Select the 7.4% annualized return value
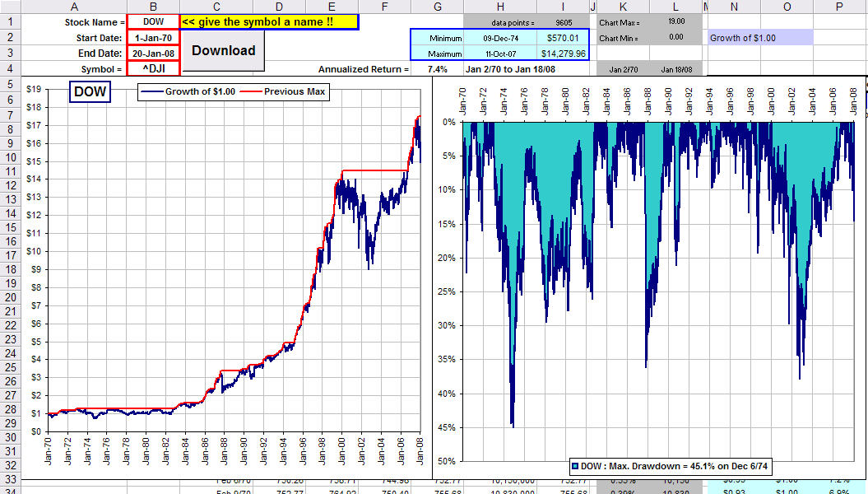The width and height of the screenshot is (868, 494). coord(438,69)
